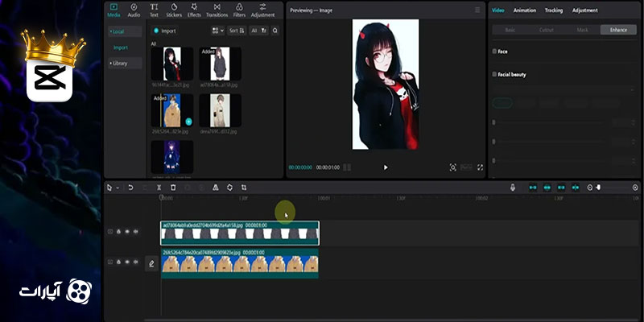The image size is (644, 322).
Task: Select the 26fc5264c784 clip on timeline
Action: [x=240, y=263]
